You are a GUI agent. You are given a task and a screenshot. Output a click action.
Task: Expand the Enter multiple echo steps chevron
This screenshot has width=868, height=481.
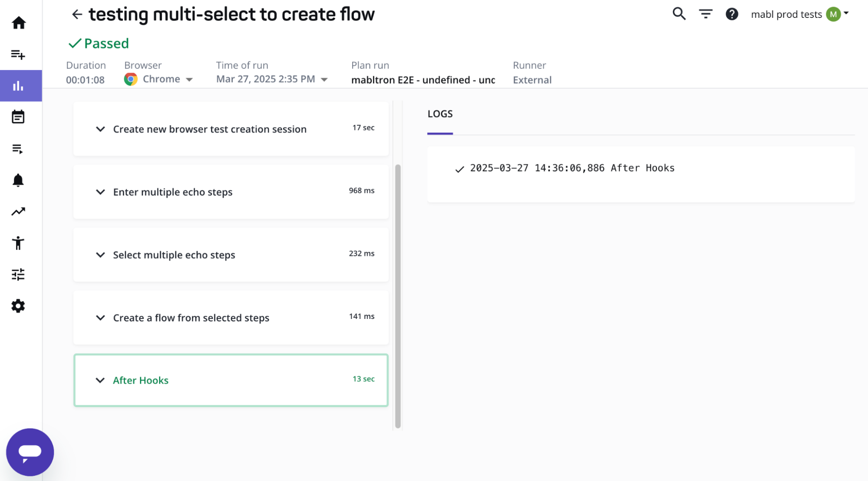(100, 192)
